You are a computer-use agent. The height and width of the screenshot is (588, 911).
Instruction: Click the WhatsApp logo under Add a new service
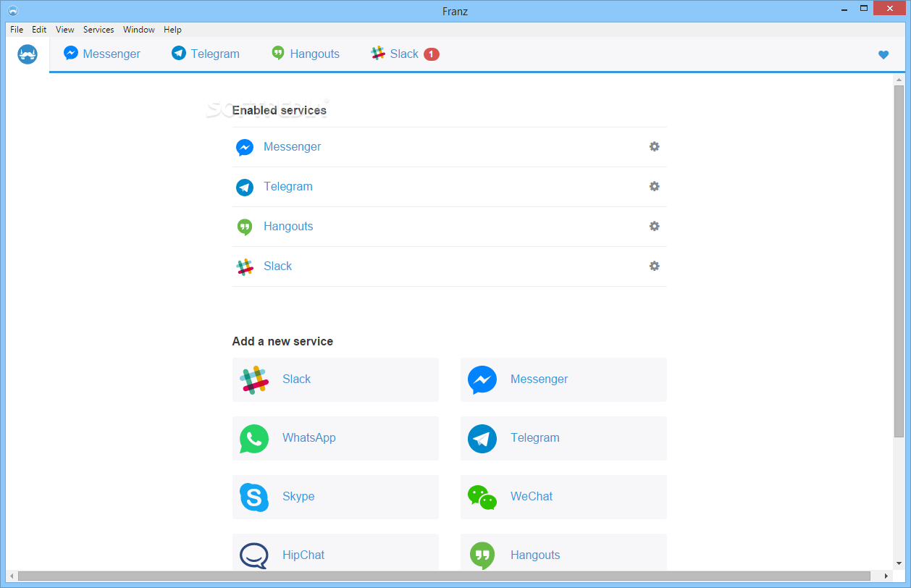254,439
